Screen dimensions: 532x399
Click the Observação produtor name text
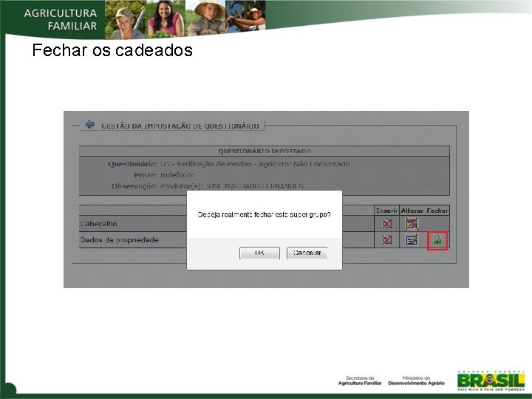(232, 186)
